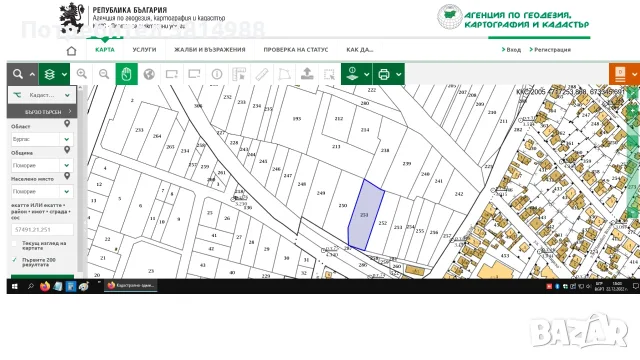Click the upload file icon
The height and width of the screenshot is (360, 640).
point(307,74)
